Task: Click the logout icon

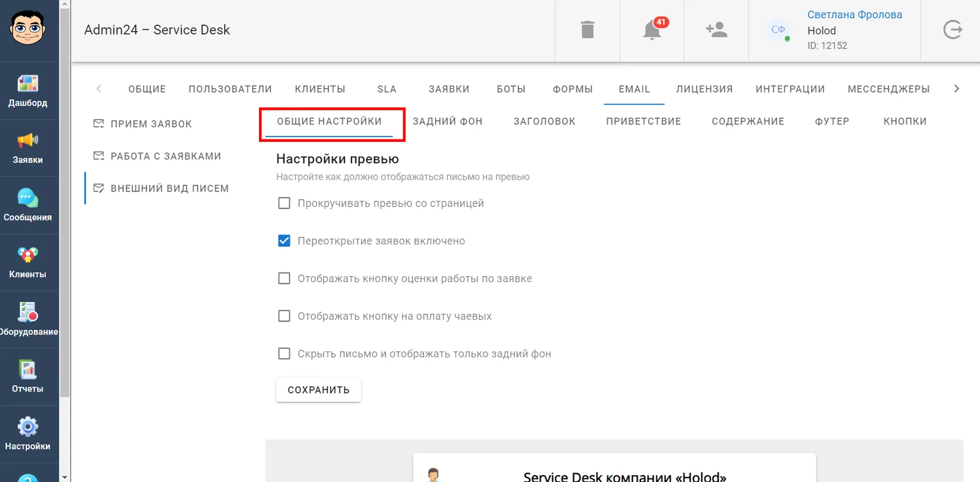Action: coord(952,29)
